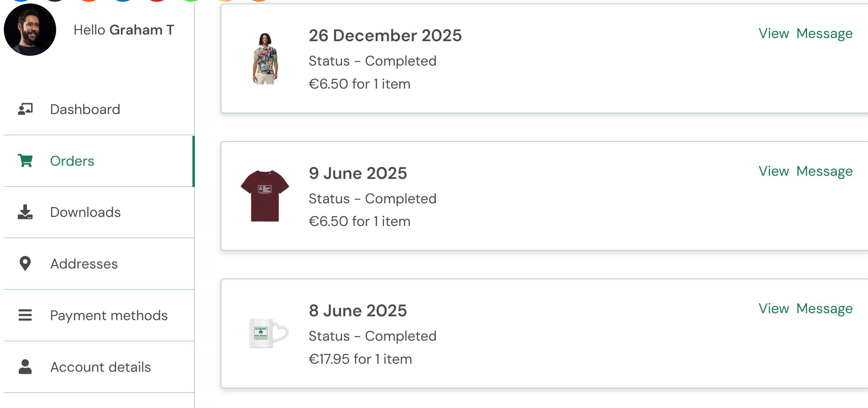This screenshot has height=408, width=868.
Task: Message about the 26 December 2025 order
Action: click(x=824, y=33)
